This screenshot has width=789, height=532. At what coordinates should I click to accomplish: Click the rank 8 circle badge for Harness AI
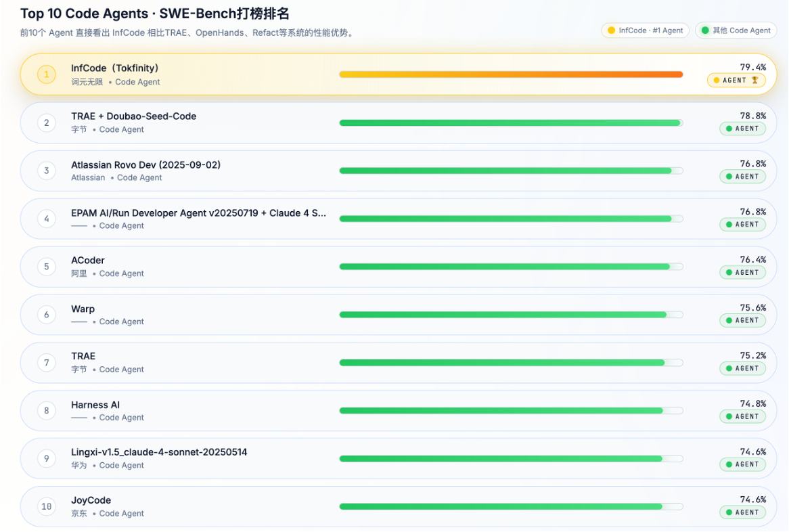(x=46, y=411)
